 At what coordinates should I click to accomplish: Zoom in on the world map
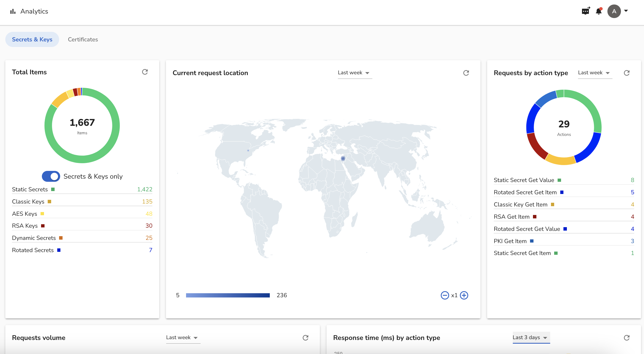(x=464, y=295)
